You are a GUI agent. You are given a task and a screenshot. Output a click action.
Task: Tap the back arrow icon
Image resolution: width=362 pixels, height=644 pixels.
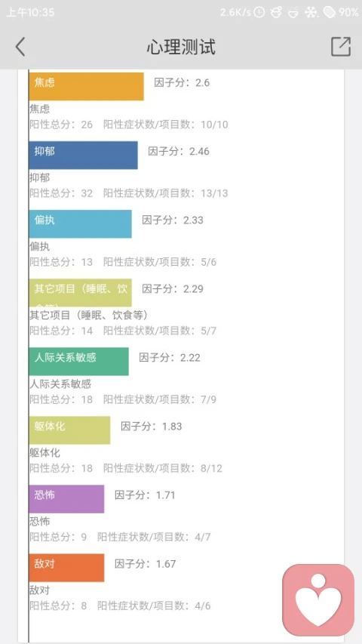[x=20, y=46]
